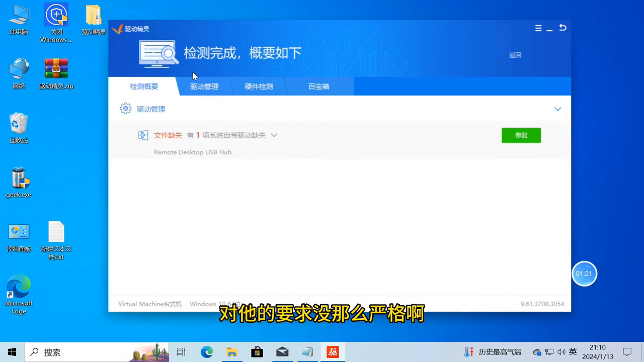Open the Mail app from taskbar
Viewport: 644px width, 362px height.
pos(282,352)
